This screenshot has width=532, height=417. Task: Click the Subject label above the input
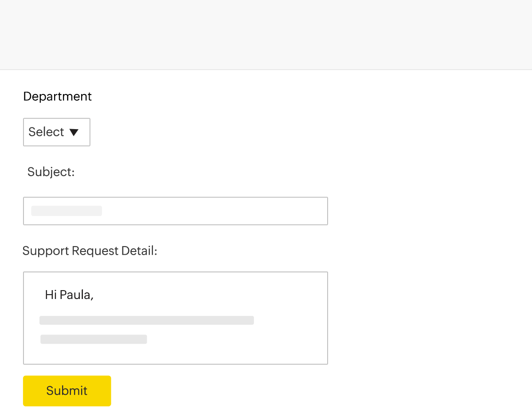click(51, 172)
